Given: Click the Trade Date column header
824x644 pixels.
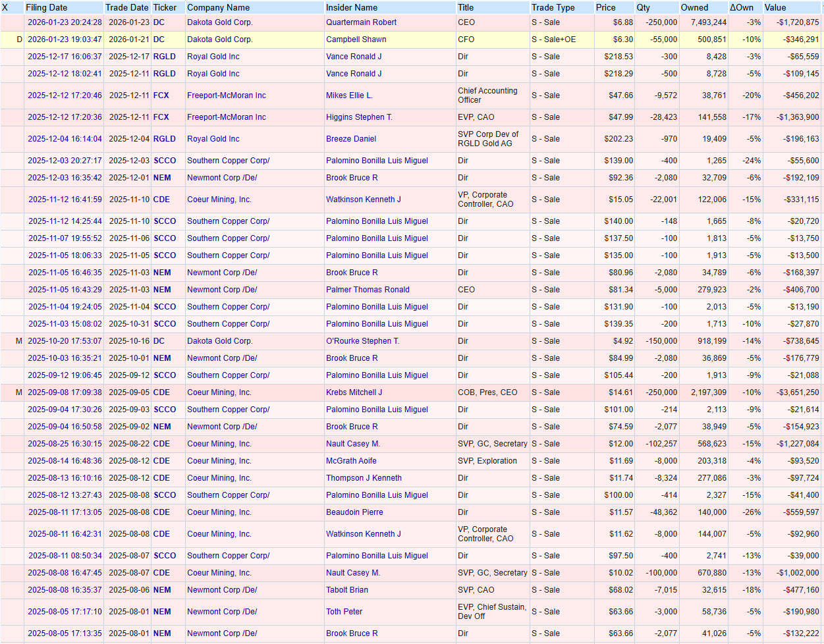Looking at the screenshot, I should (x=126, y=8).
